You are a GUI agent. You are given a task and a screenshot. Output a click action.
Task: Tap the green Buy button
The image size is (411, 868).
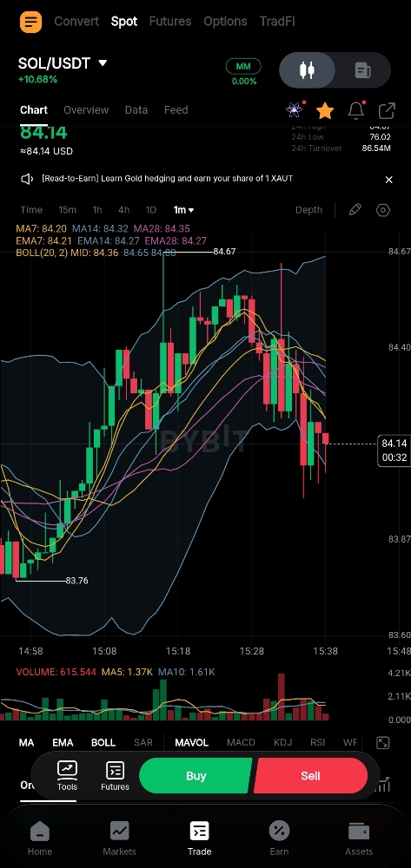click(196, 775)
